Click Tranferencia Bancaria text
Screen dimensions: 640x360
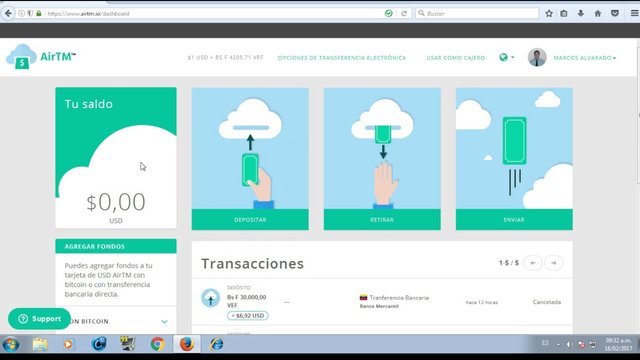tap(399, 298)
